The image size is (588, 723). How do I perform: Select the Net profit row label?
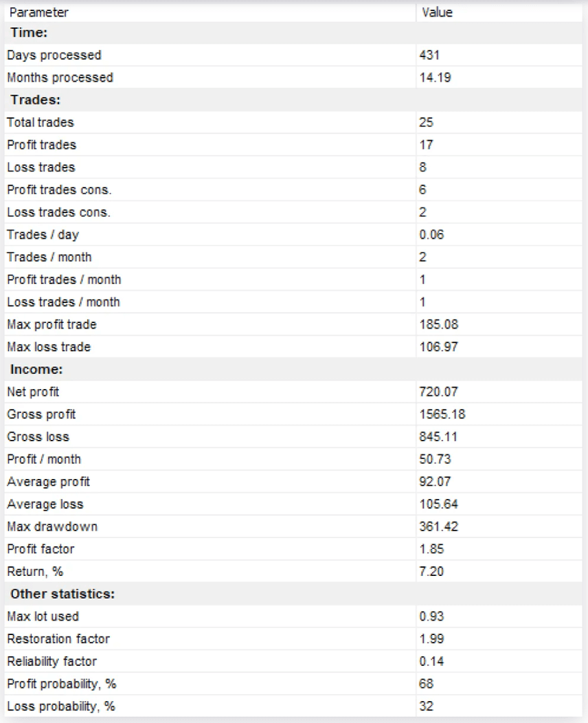click(33, 392)
